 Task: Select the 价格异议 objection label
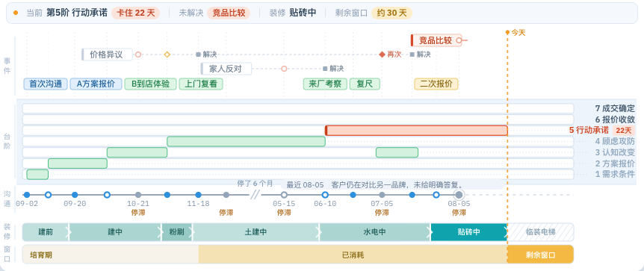[x=107, y=54]
